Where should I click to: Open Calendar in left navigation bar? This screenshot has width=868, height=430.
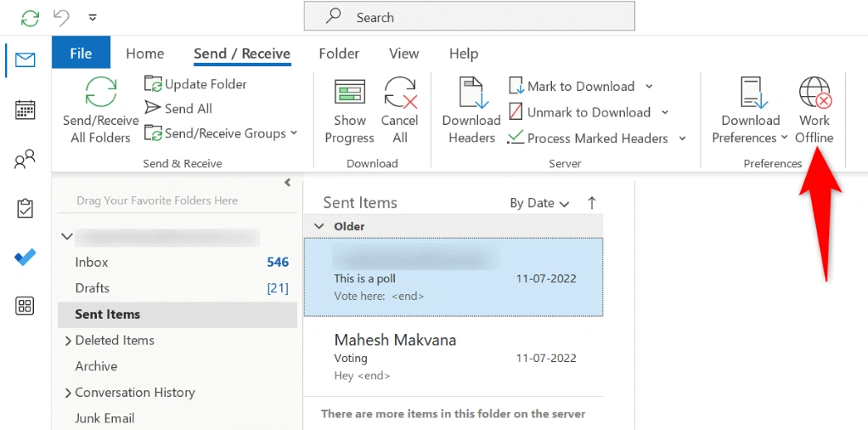click(25, 110)
